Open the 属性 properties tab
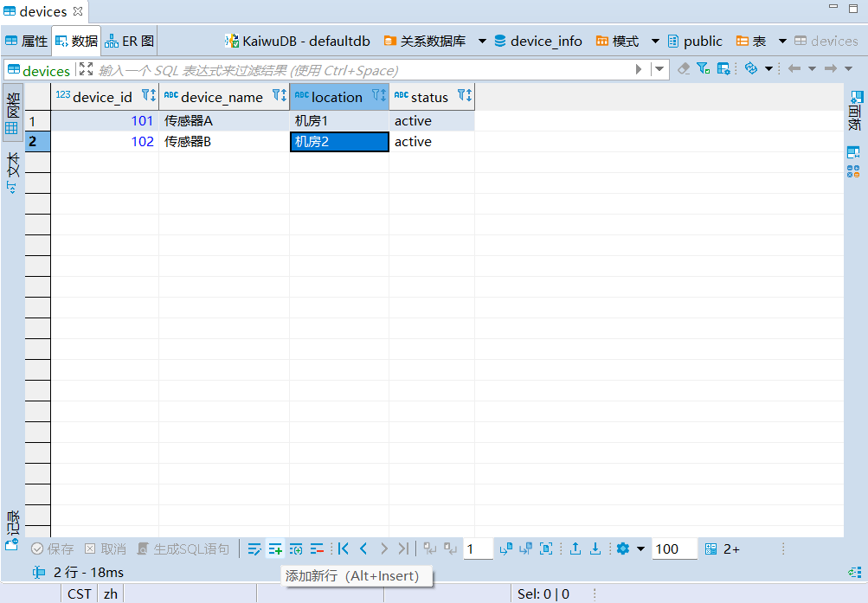Screen dimensions: 868x603 pyautogui.click(x=27, y=41)
